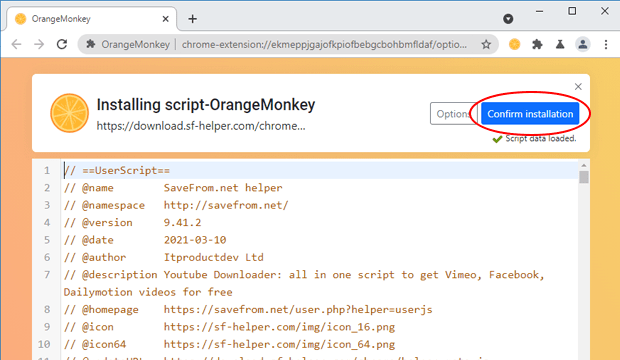This screenshot has width=620, height=360.
Task: Click the http://savefrom.net/ namespace line
Action: [x=176, y=205]
